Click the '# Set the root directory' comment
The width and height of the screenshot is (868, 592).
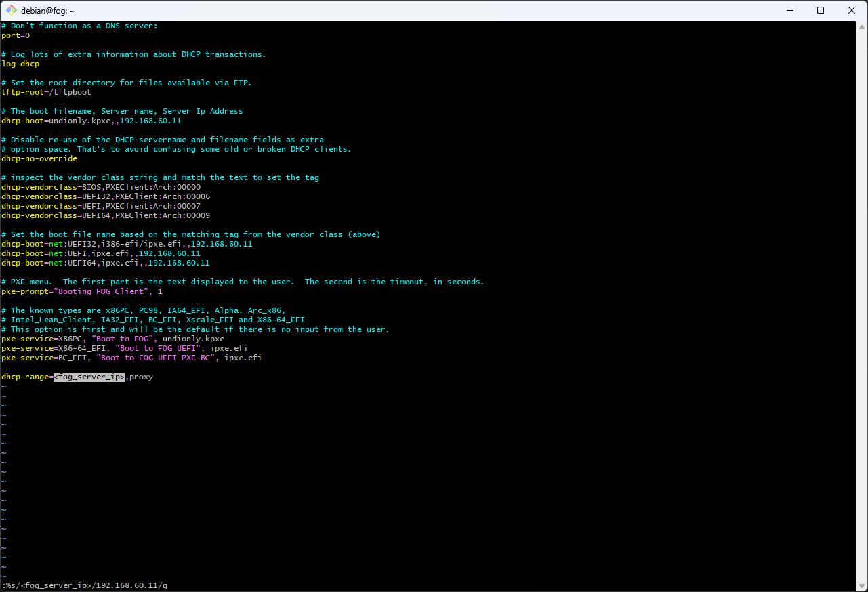tap(127, 83)
